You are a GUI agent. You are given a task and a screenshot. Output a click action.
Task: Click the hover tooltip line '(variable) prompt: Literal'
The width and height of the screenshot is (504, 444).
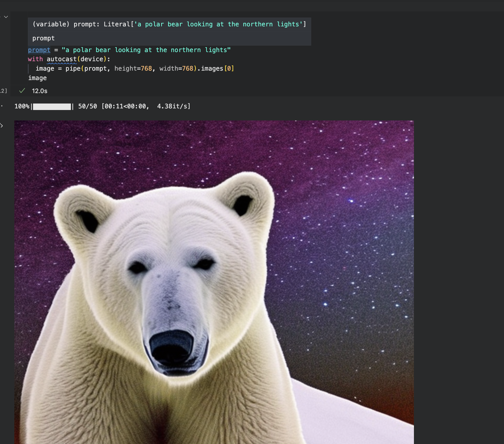pyautogui.click(x=169, y=24)
